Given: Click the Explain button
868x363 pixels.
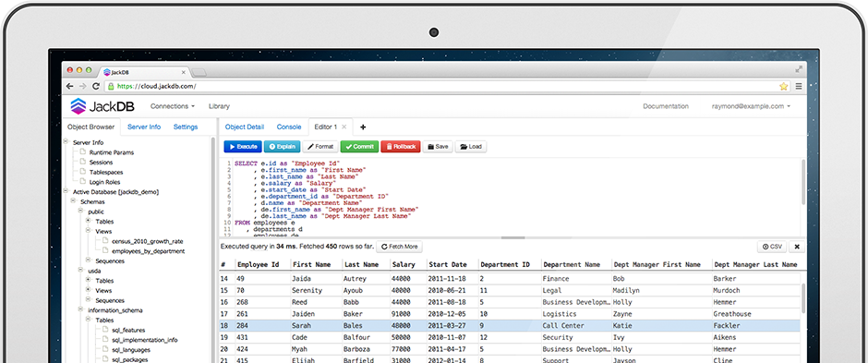Looking at the screenshot, I should 283,147.
